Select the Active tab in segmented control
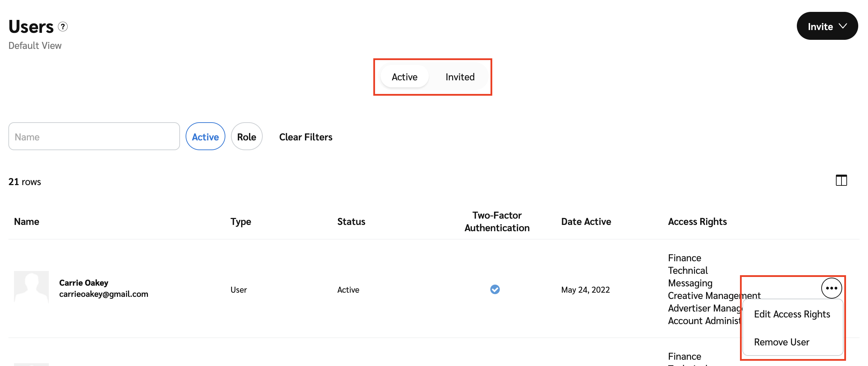This screenshot has height=366, width=868. [x=404, y=77]
